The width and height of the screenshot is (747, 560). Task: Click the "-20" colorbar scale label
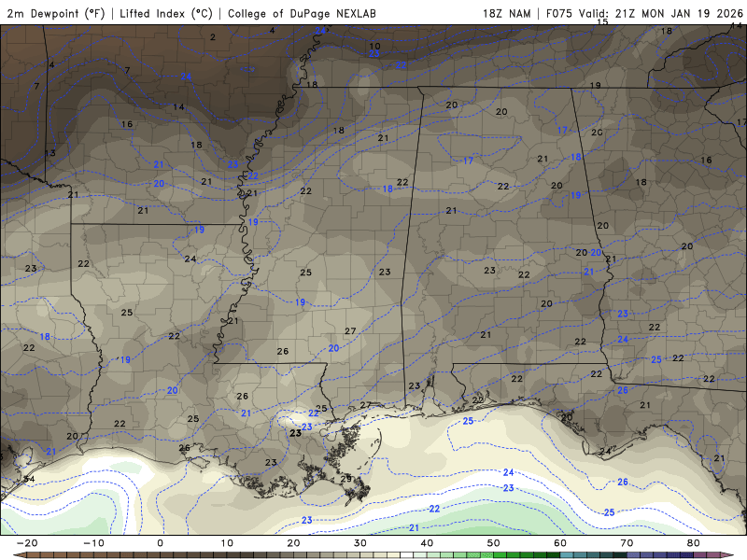27,543
